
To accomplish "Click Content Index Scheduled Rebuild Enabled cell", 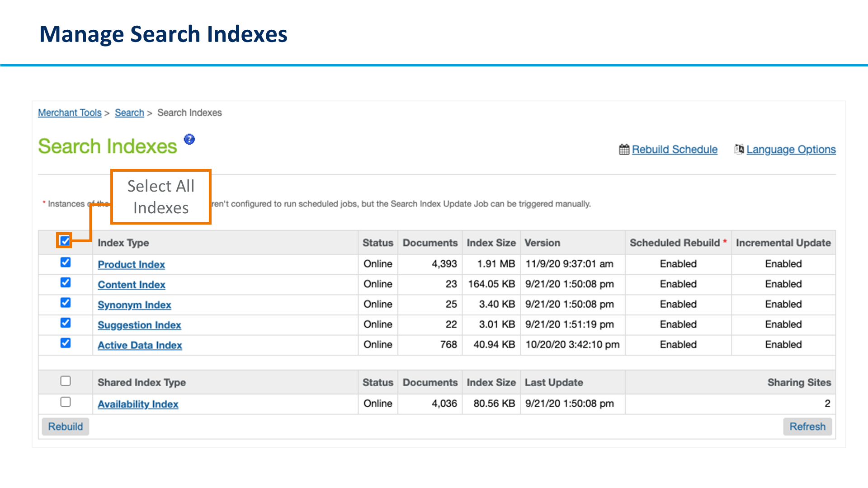I will click(678, 284).
